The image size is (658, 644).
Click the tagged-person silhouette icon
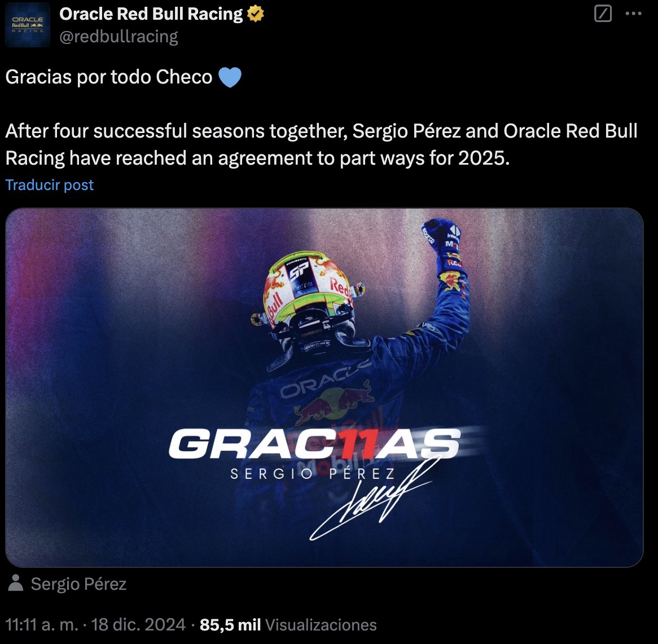(x=16, y=583)
